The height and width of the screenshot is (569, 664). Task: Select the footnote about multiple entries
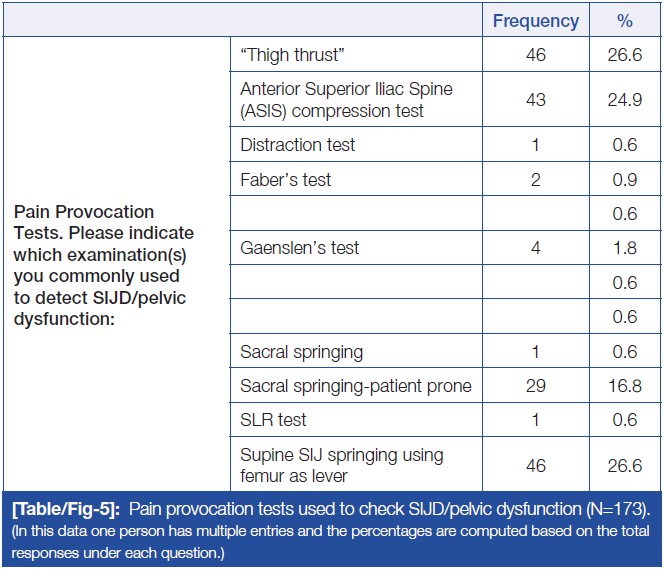coord(330,540)
